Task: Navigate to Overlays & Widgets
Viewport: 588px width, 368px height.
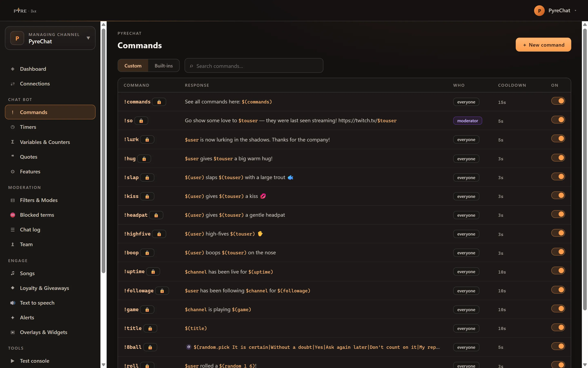Action: coord(50,332)
